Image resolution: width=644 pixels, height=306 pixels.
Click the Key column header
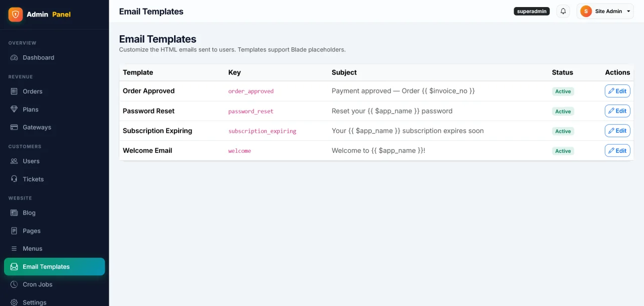234,72
